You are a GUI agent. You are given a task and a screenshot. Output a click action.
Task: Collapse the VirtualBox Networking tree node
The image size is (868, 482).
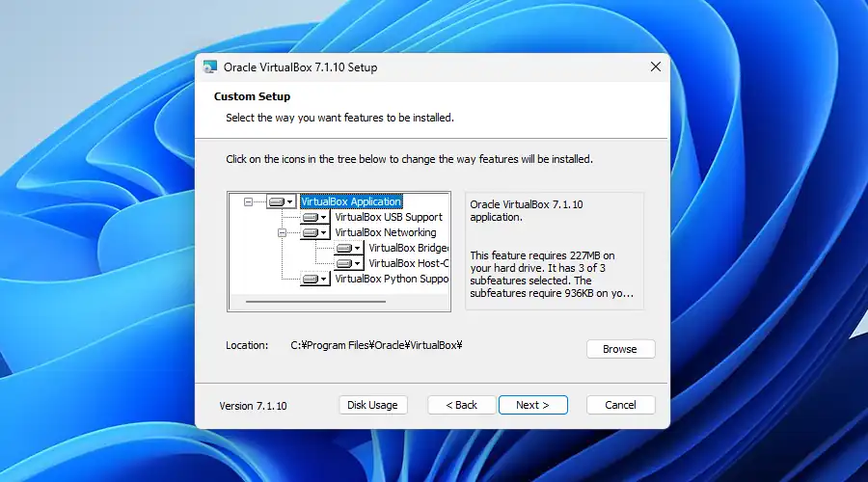[x=283, y=233]
